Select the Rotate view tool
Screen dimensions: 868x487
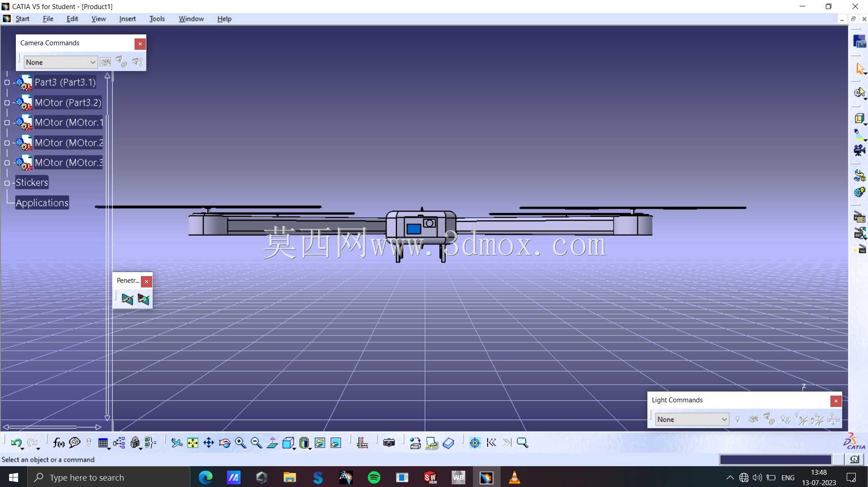pos(225,443)
